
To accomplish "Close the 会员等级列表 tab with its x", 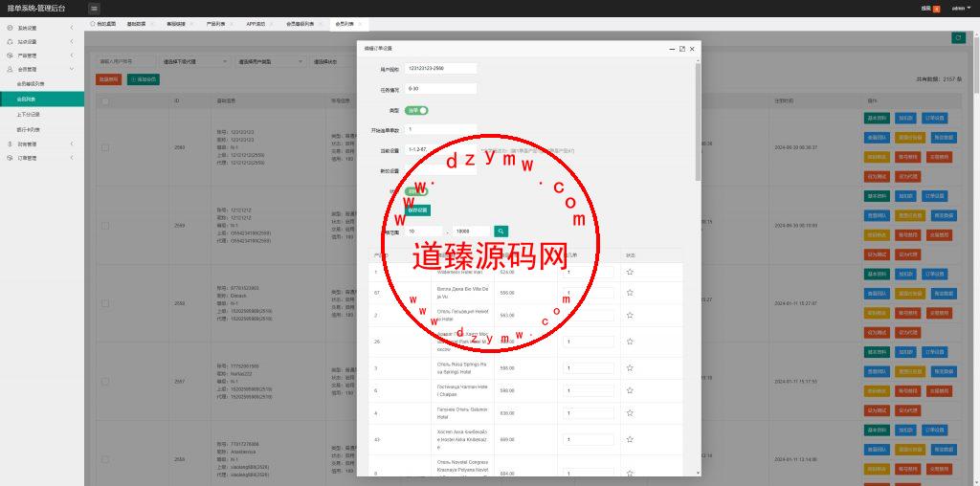I will tap(320, 24).
